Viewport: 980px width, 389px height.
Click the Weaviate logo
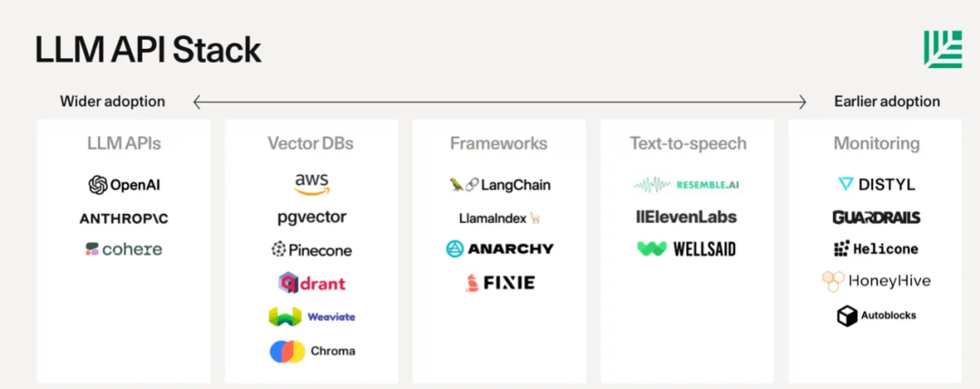pyautogui.click(x=311, y=316)
